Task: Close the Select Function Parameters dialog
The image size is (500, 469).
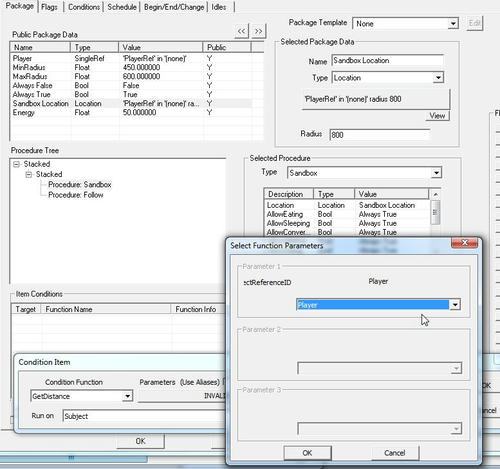Action: tap(465, 243)
